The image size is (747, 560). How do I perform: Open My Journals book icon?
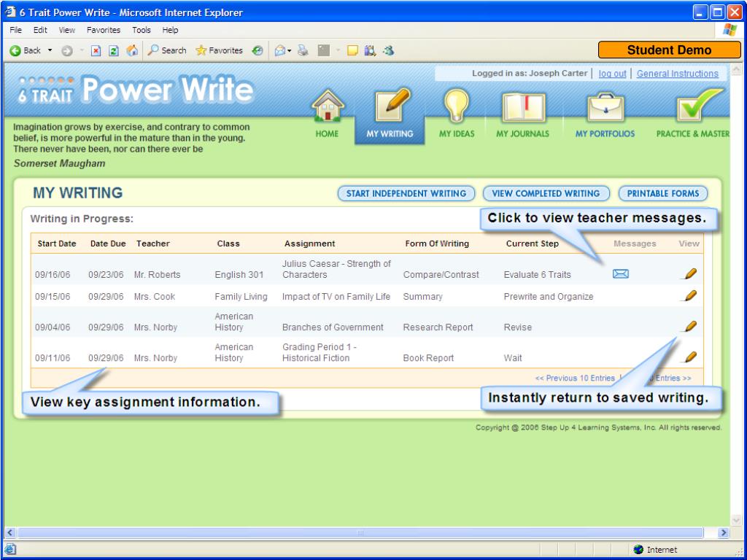pos(523,106)
